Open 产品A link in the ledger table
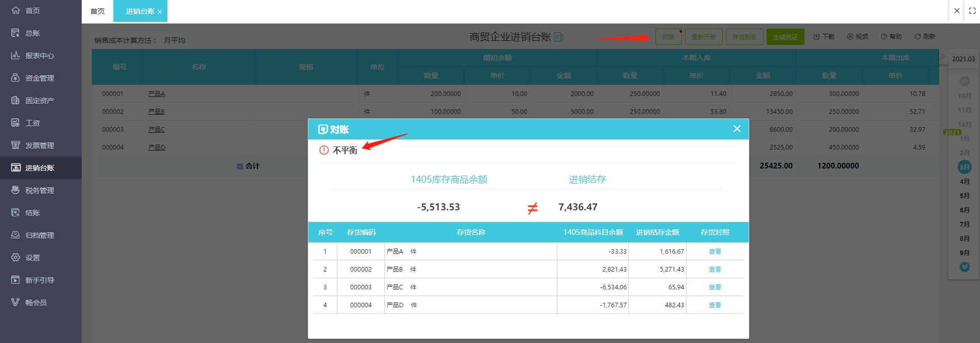 [156, 94]
